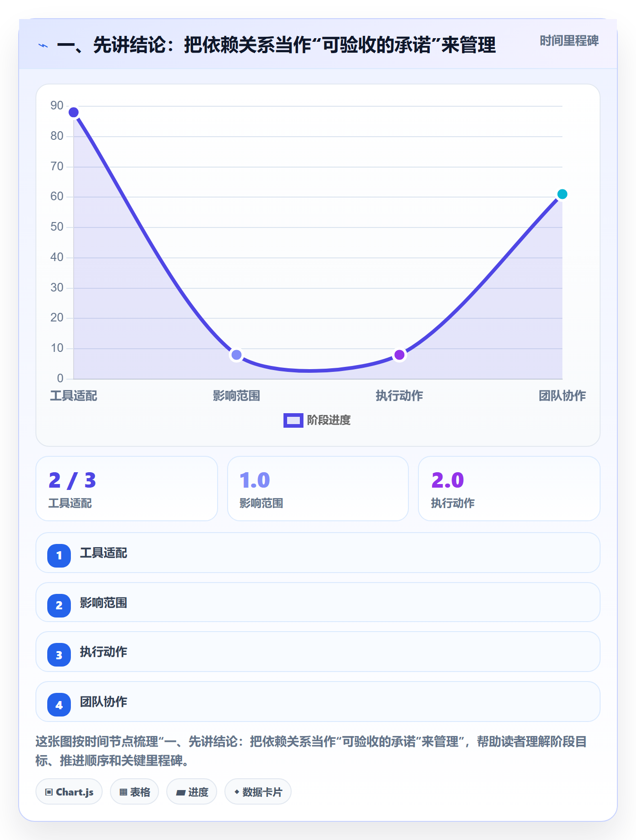Screen dimensions: 636x840
Task: Select the 影响范围 data point on the chart
Action: 236,355
